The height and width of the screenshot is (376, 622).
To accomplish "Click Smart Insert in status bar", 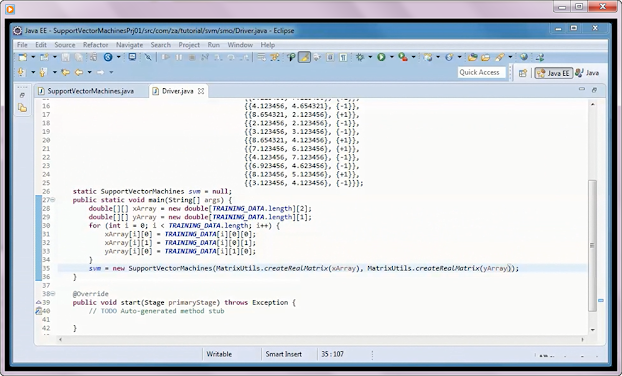I will pos(284,354).
